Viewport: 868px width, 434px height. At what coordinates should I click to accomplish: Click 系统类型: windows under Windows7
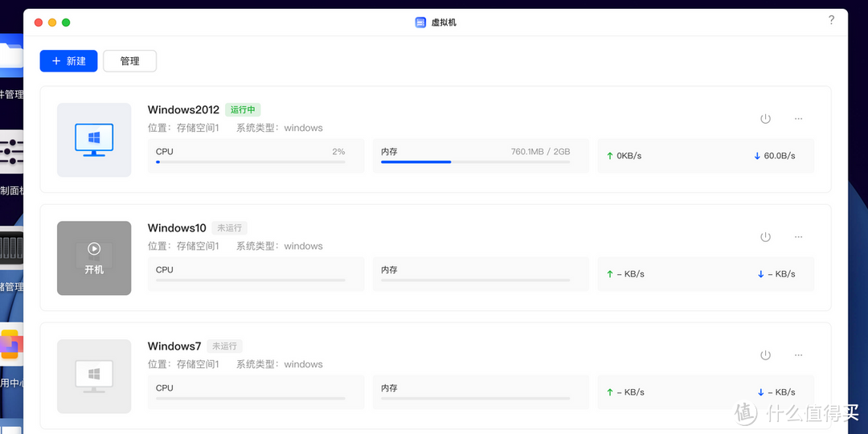[x=280, y=364]
